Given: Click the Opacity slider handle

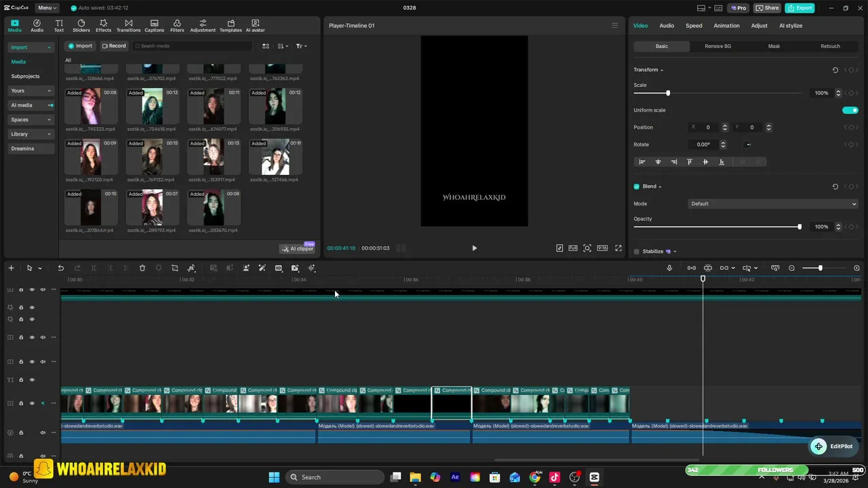Looking at the screenshot, I should [800, 227].
